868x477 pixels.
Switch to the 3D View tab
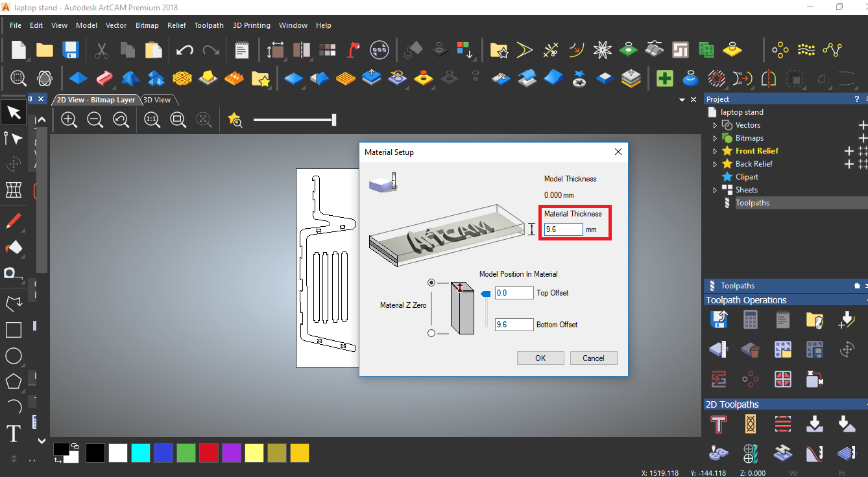tap(157, 100)
